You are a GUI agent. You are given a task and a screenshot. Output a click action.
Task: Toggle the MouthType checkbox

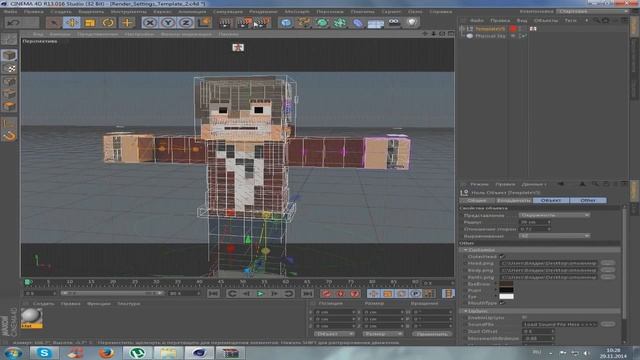pos(502,303)
